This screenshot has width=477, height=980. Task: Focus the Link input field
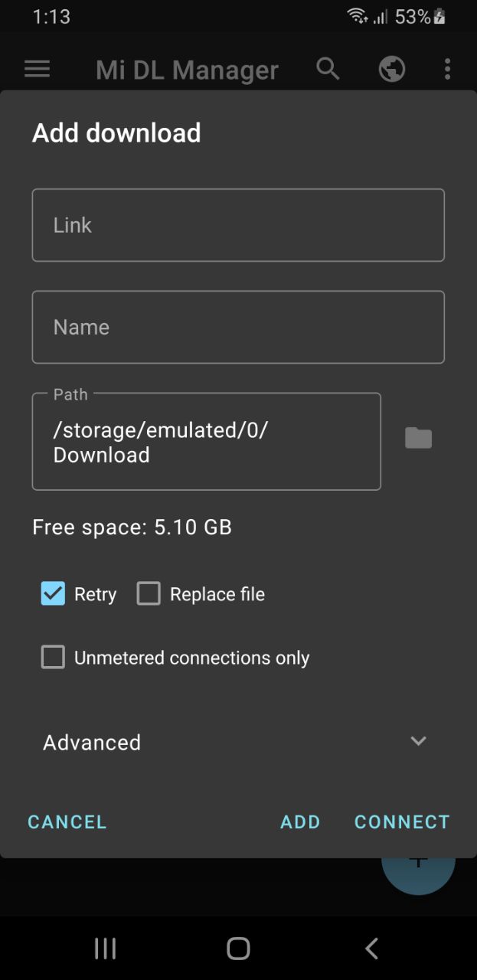[238, 225]
